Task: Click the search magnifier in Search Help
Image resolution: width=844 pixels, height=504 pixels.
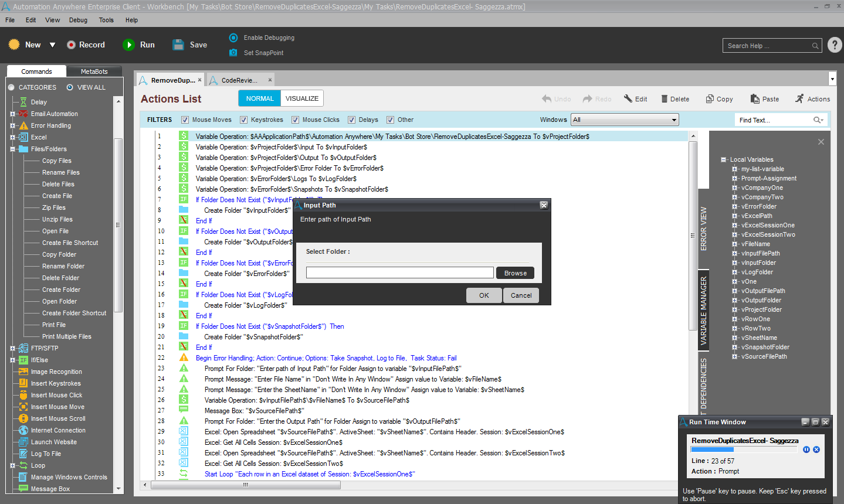Action: click(x=815, y=46)
